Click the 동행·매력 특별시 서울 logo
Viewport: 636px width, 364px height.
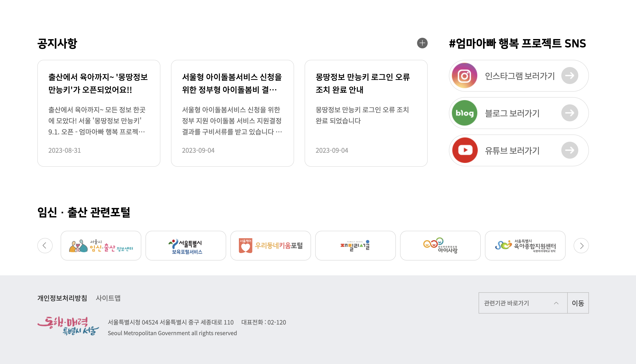tap(68, 326)
